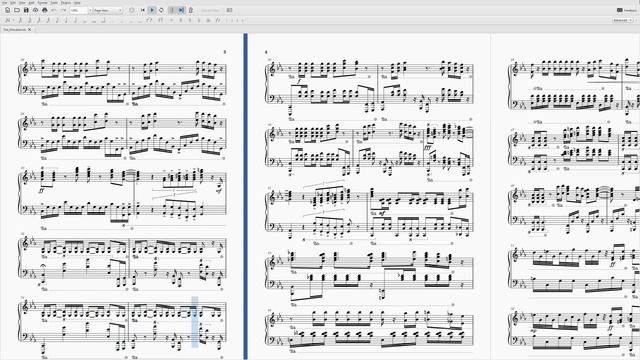640x360 pixels.
Task: Print the score
Action: [44, 10]
